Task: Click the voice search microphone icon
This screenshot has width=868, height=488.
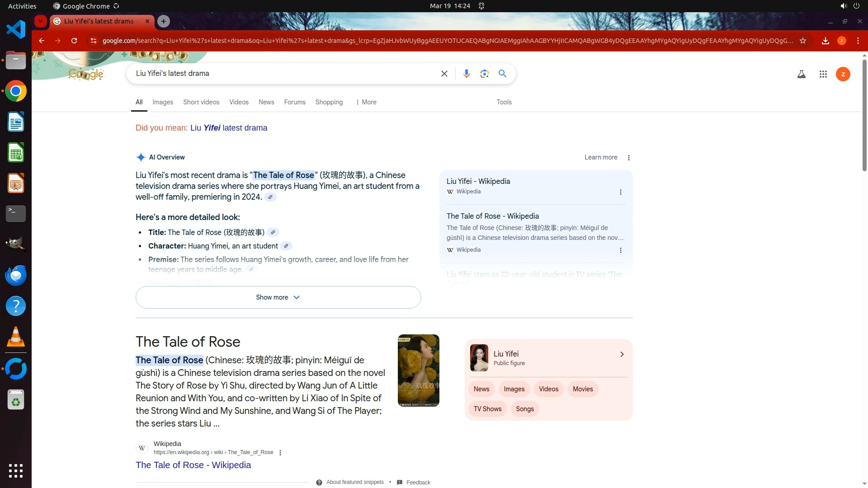Action: coord(466,74)
